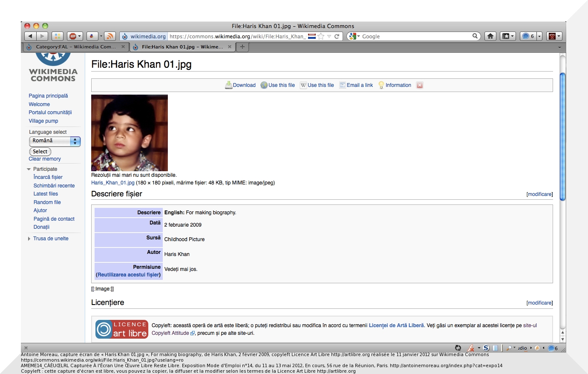Open the Licenței de Artă Liberă link
Image resolution: width=588 pixels, height=374 pixels.
(396, 325)
